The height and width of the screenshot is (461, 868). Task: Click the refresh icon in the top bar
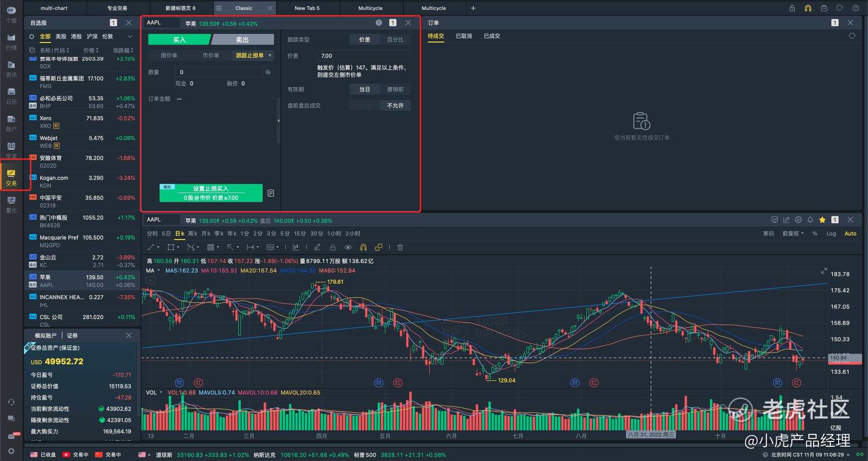click(x=840, y=8)
